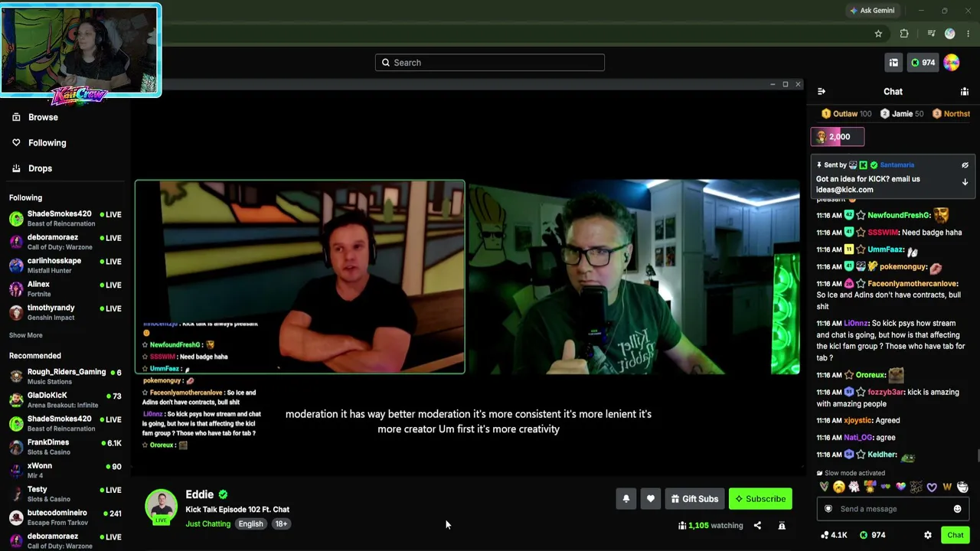
Task: Click NewfoundFreshG username in chat
Action: 898,216
